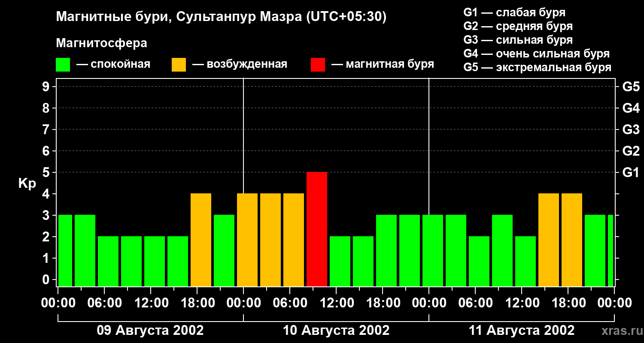
Task: Click the right-axis 'G3' level label
Action: coord(631,129)
